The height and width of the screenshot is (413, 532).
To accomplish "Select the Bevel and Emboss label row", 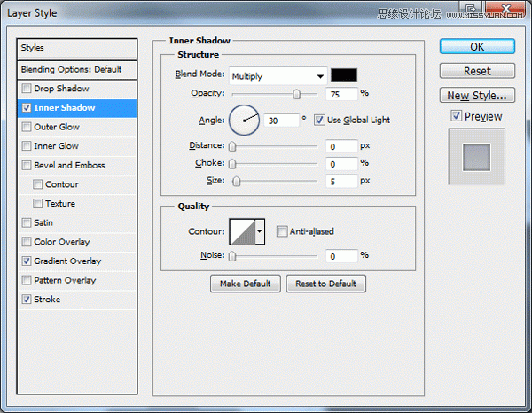I will pos(69,165).
